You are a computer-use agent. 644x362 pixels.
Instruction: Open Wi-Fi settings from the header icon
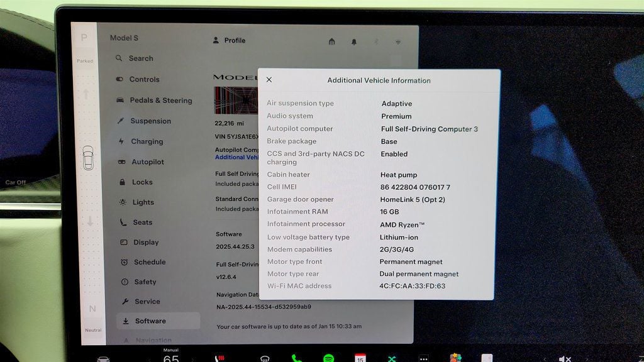(x=398, y=41)
